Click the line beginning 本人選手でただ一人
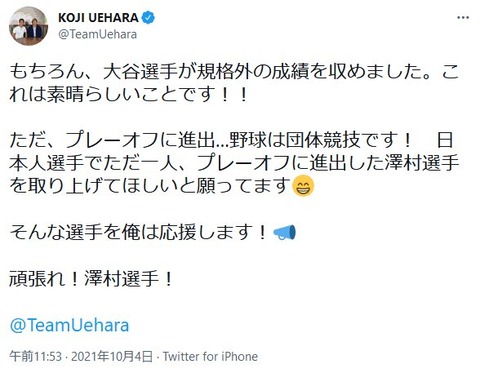Screen dimensions: 480x373 click(x=234, y=163)
